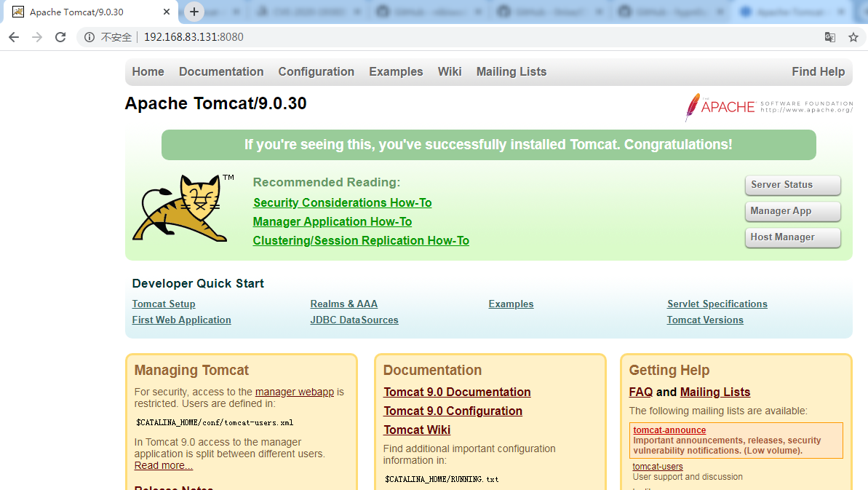Open the tomcat-announce mailing list link
Screen dimensions: 868x490
click(x=670, y=430)
